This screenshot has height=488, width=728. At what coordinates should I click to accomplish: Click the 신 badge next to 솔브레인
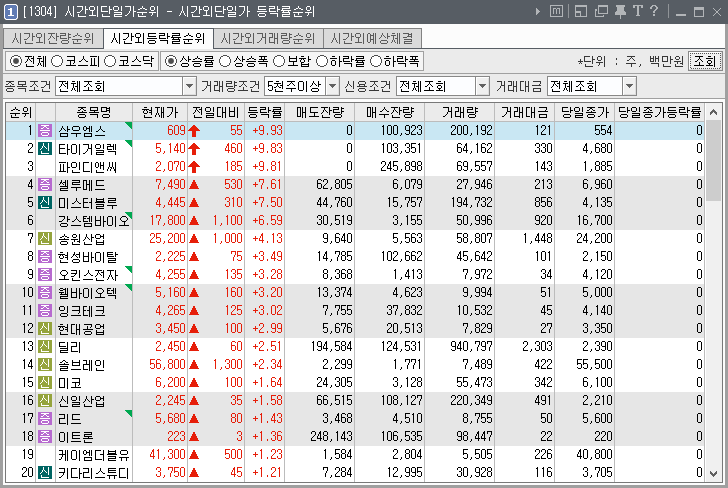[x=45, y=364]
